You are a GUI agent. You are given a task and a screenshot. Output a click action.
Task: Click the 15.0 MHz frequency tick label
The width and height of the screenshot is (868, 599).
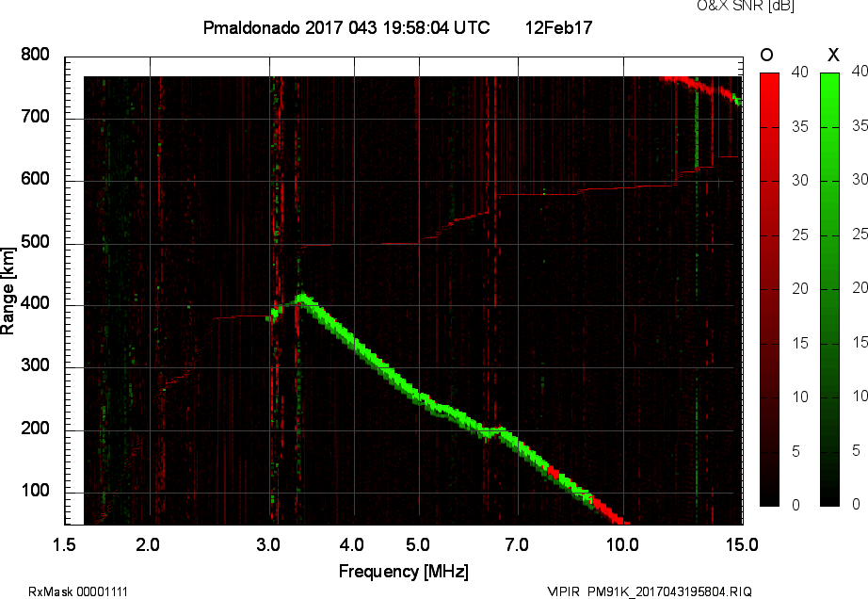[x=742, y=544]
